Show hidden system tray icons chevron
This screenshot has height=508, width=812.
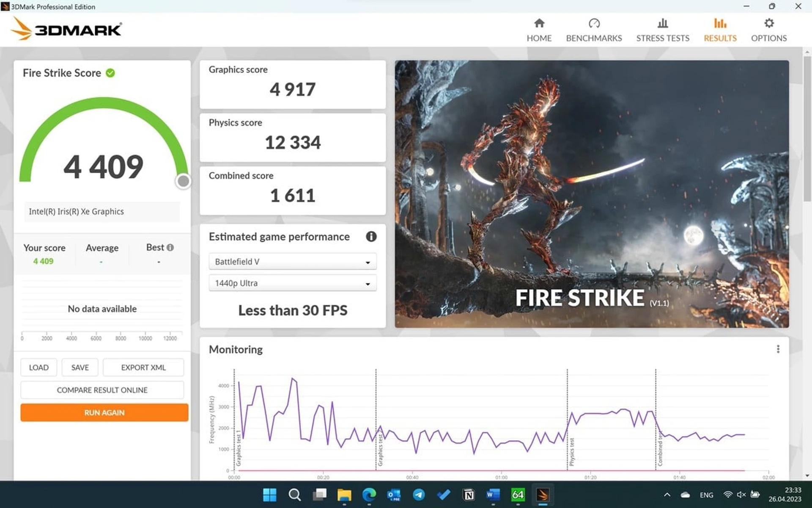point(667,494)
